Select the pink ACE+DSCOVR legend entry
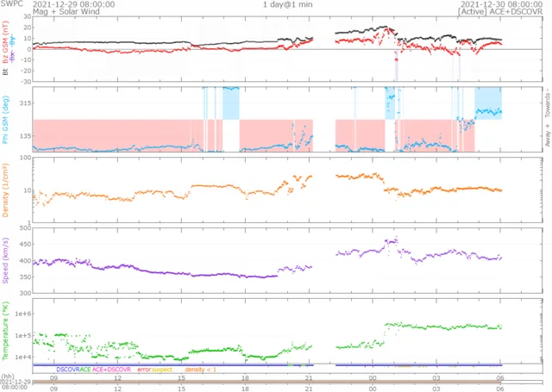552x392 pixels. click(111, 370)
